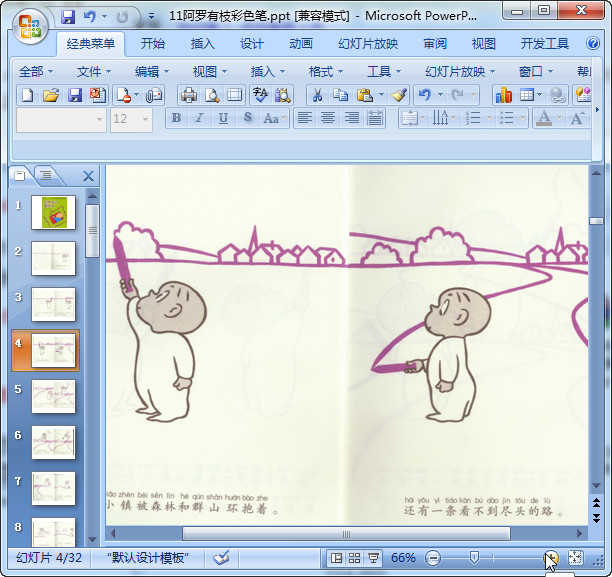
Task: Click the Save icon in classic toolbar
Action: click(x=75, y=95)
